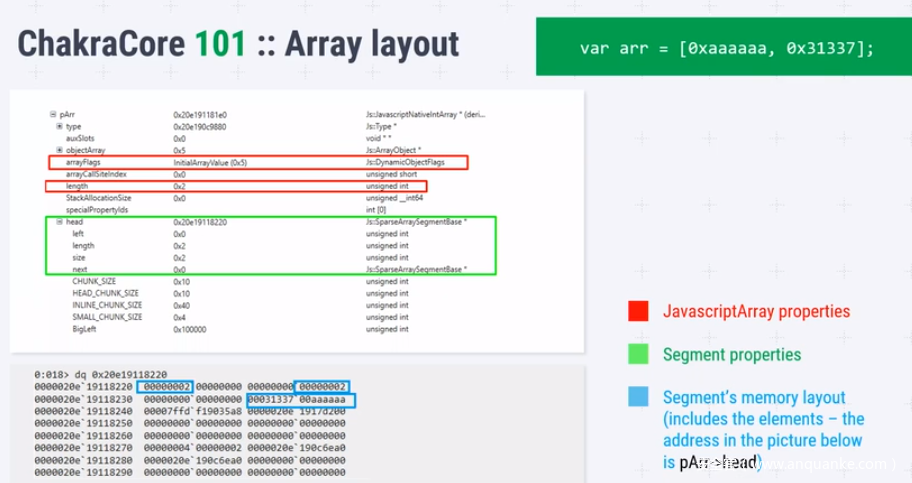Select the arrayCallSiteIndex row
This screenshot has height=483, width=912.
click(x=96, y=174)
